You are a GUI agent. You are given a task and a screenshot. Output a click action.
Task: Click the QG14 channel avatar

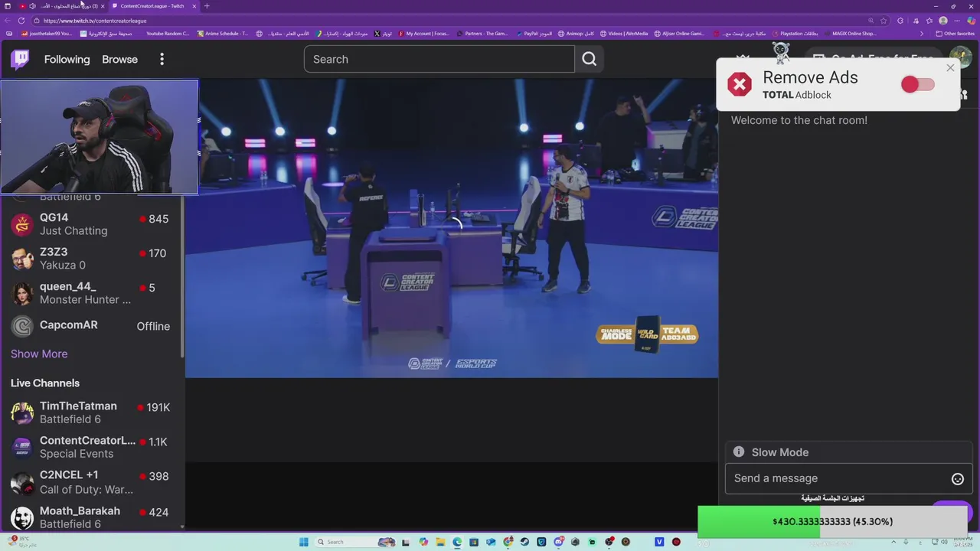tap(22, 224)
